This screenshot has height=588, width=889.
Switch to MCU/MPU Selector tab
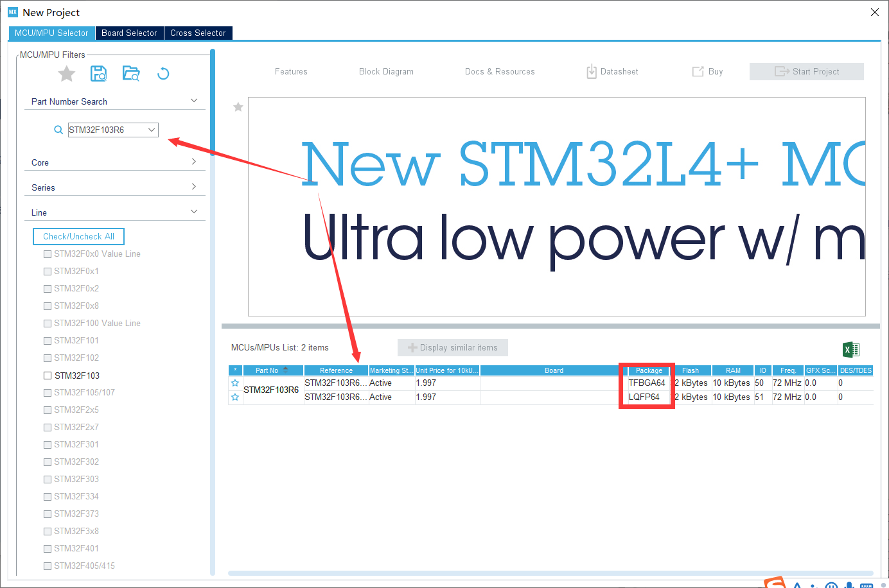click(51, 33)
